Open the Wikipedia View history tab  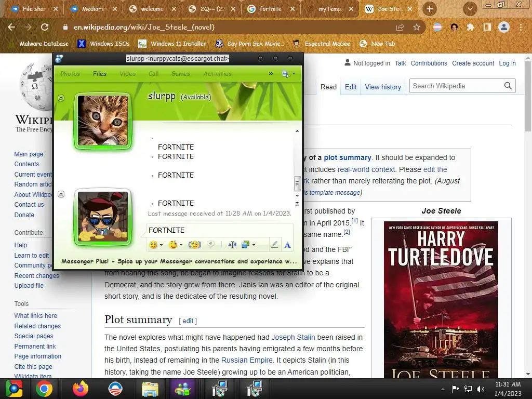(383, 87)
